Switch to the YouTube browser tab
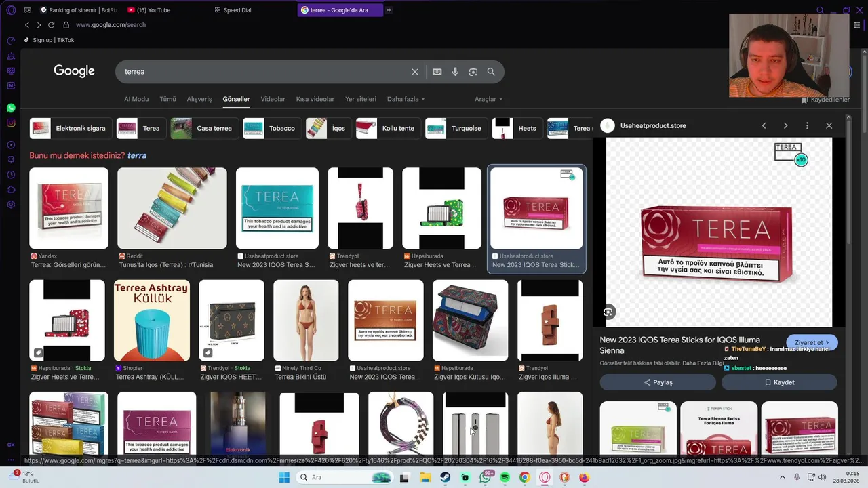The width and height of the screenshot is (868, 488). pyautogui.click(x=167, y=10)
